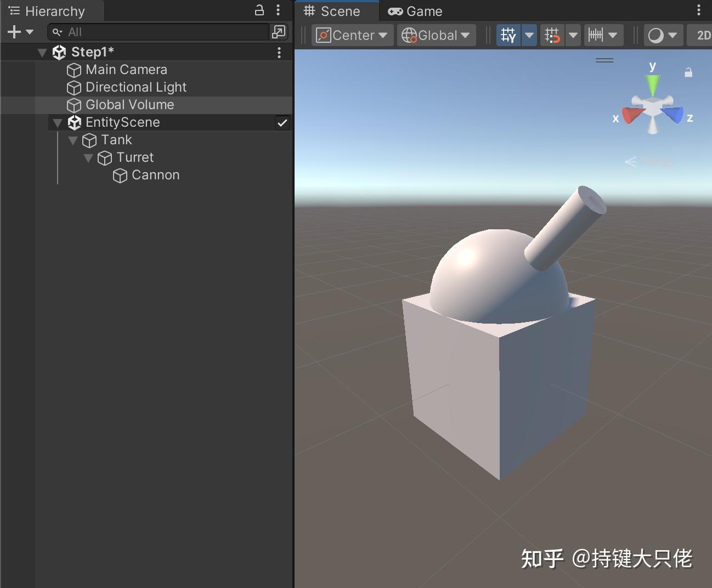Toggle the Persp projection label

pyautogui.click(x=649, y=161)
